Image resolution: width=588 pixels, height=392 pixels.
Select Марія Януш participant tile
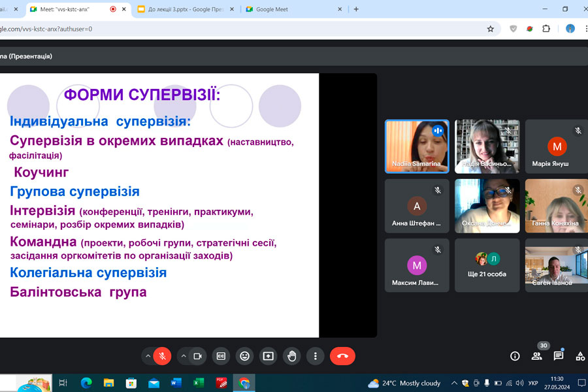coord(557,146)
